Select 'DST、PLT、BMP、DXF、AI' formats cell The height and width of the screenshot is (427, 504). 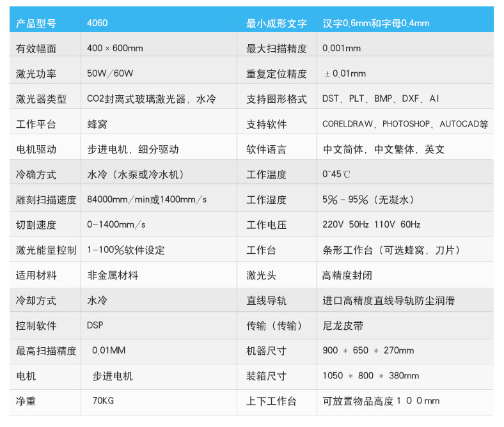click(381, 98)
